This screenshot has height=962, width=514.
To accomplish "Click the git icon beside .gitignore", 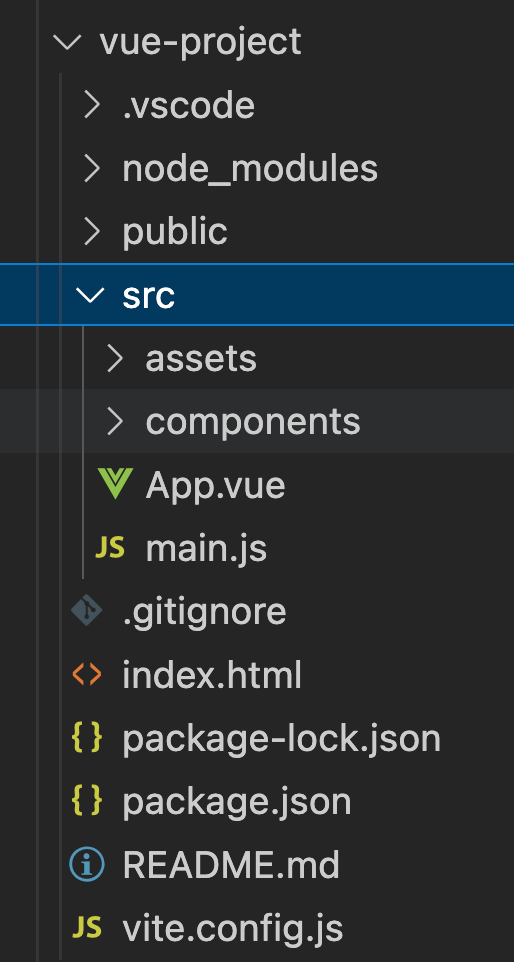I will tap(87, 611).
